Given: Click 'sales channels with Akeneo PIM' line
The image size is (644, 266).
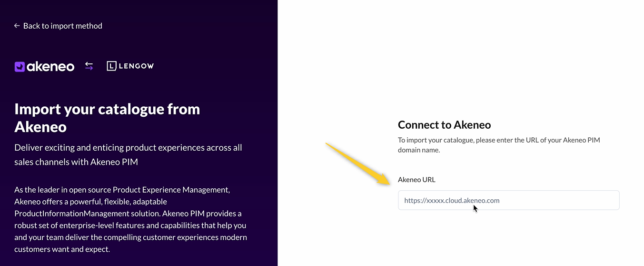Looking at the screenshot, I should 76,162.
